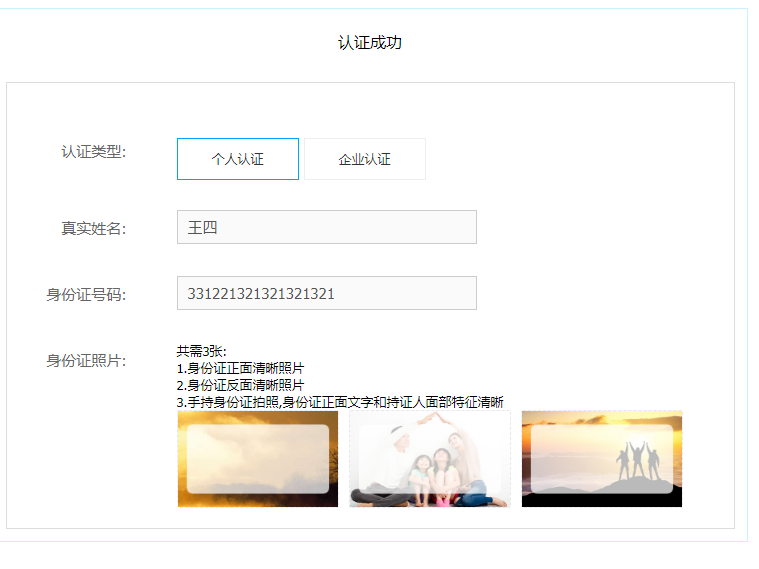This screenshot has width=759, height=569.
Task: Click instruction line 3 about 手持身份证拍照
Action: point(339,402)
